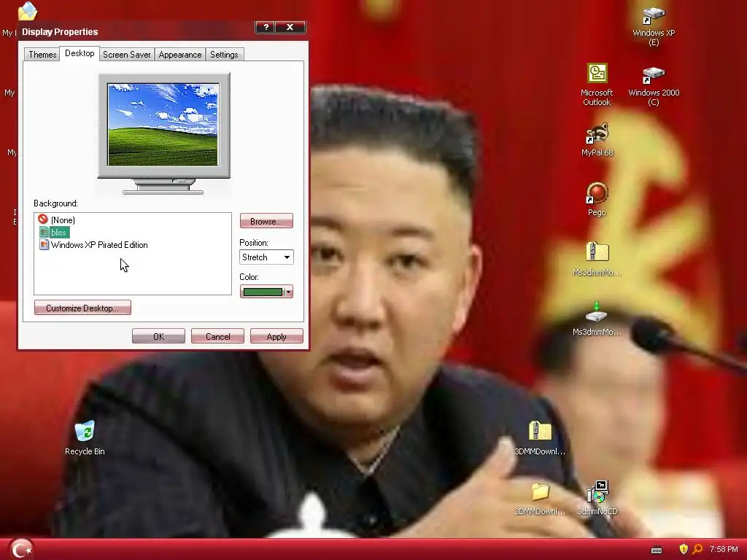Click the magnifier icon in system tray

(x=697, y=549)
